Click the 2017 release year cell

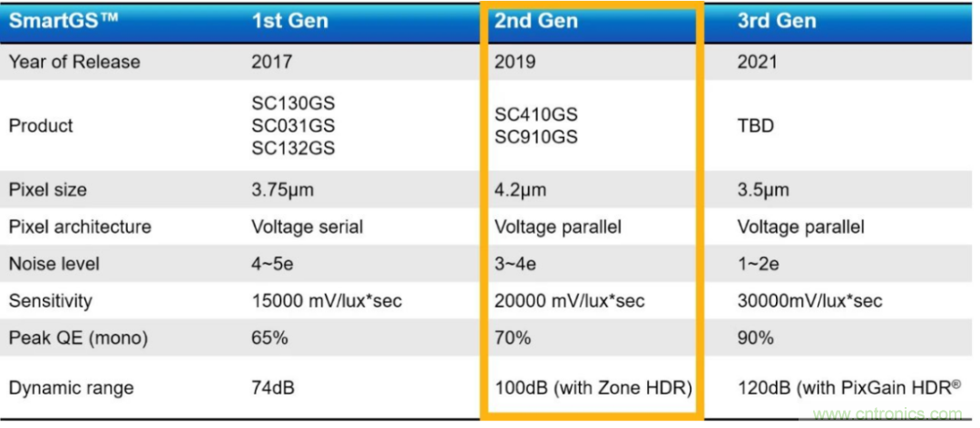pyautogui.click(x=271, y=62)
